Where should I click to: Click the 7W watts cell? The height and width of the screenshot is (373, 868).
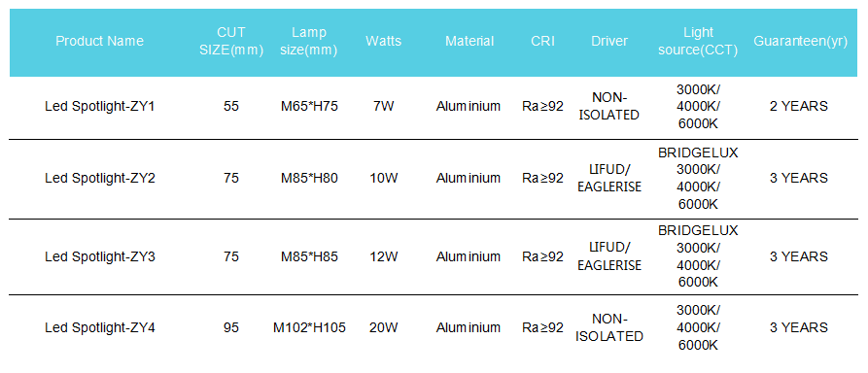[x=384, y=106]
